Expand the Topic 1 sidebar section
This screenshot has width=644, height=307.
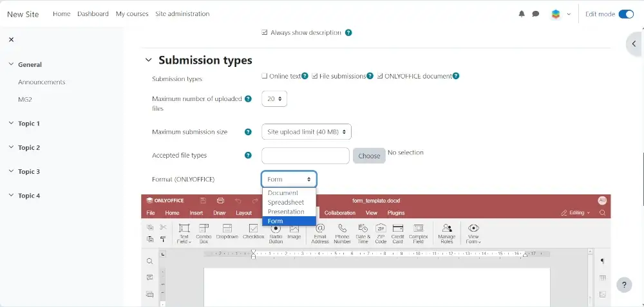click(x=28, y=124)
